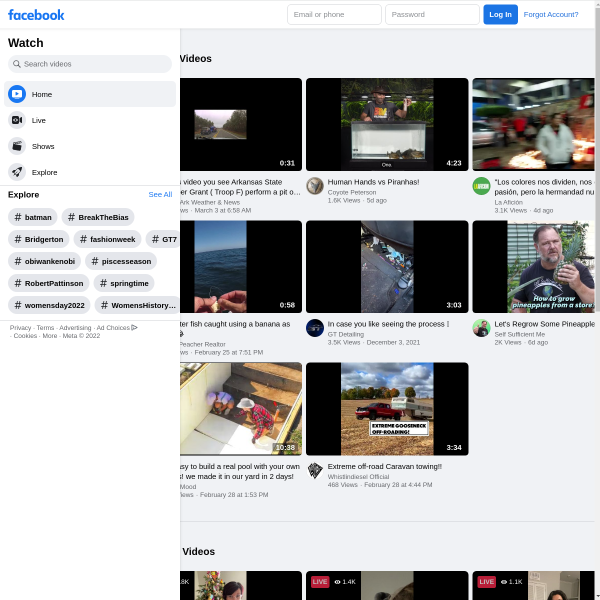
Task: Select Live in Watch menu
Action: 90,120
